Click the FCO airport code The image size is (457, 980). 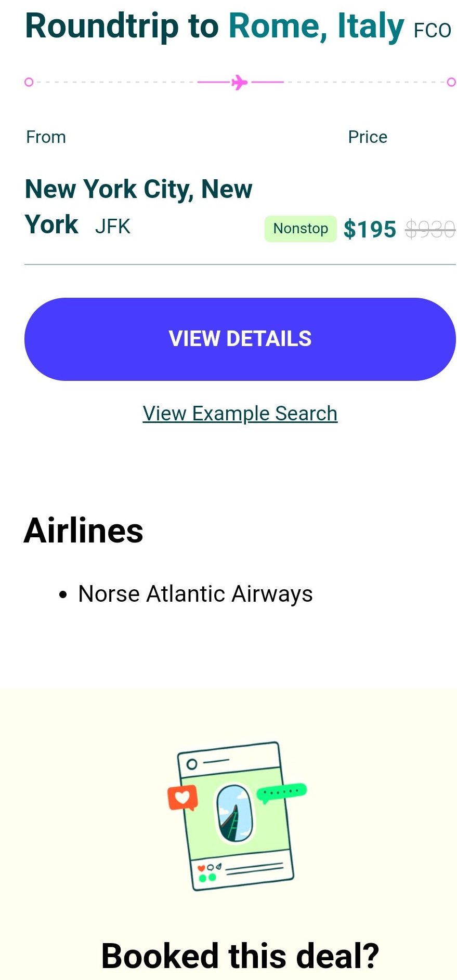coord(432,31)
